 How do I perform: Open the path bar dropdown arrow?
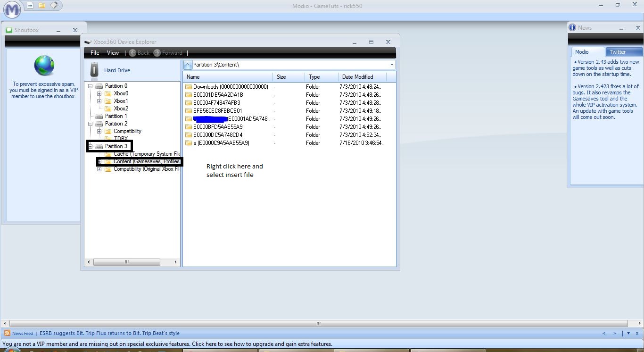392,65
